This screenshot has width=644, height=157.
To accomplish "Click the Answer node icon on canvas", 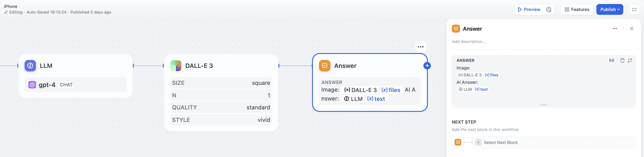I will pos(325,66).
